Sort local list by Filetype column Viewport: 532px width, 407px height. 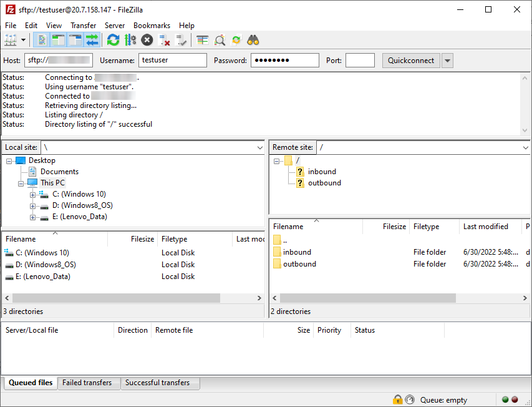(x=195, y=239)
